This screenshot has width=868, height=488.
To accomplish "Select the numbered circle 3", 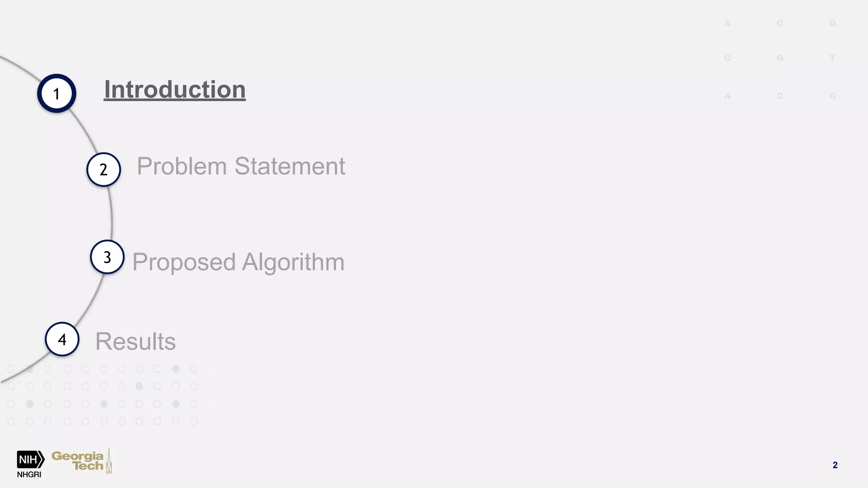I will (107, 257).
